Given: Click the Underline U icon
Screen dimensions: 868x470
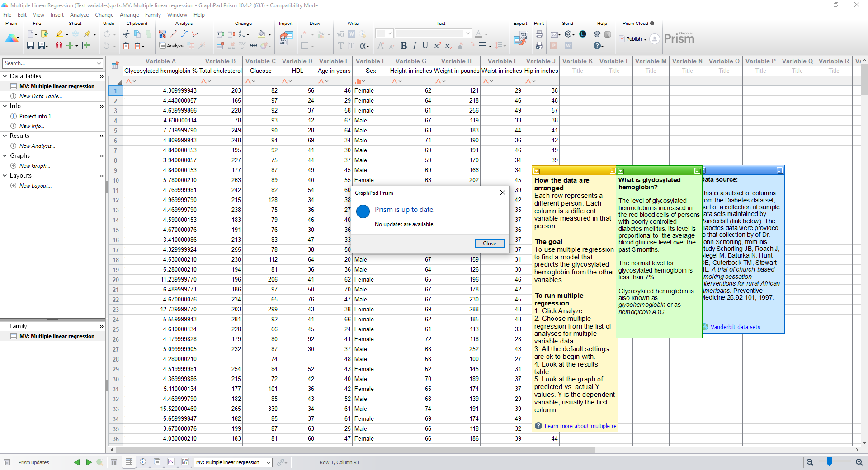Looking at the screenshot, I should pyautogui.click(x=425, y=46).
